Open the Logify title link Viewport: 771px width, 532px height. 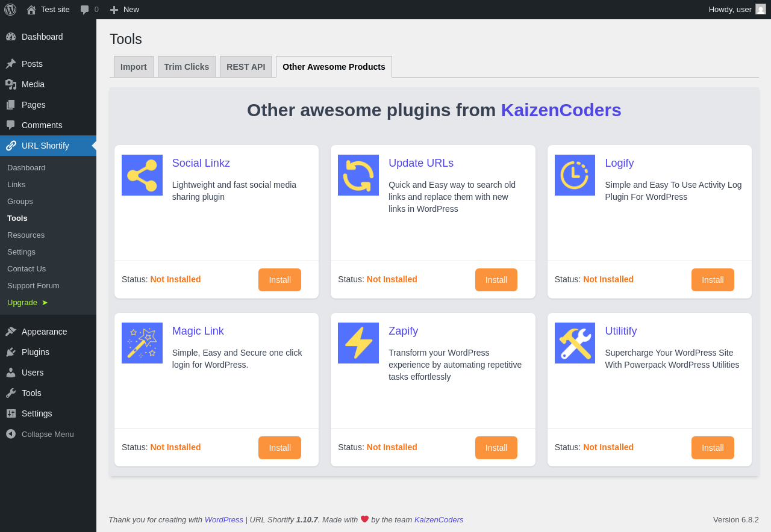click(619, 163)
